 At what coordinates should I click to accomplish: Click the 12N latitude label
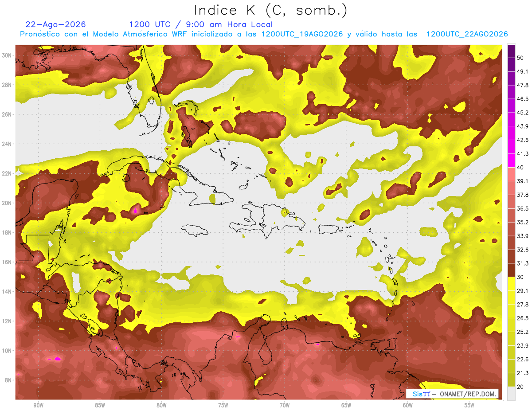7,321
